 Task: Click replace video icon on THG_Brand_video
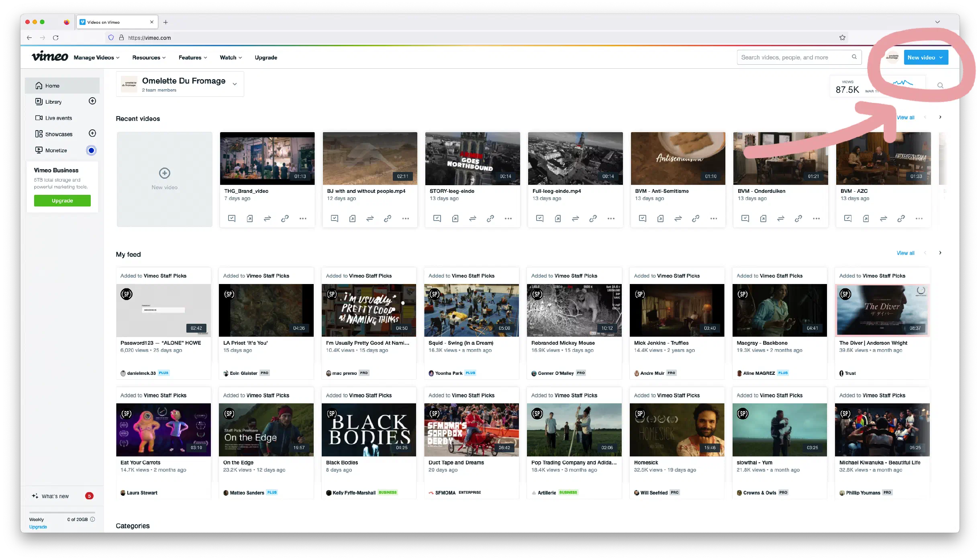pos(267,219)
